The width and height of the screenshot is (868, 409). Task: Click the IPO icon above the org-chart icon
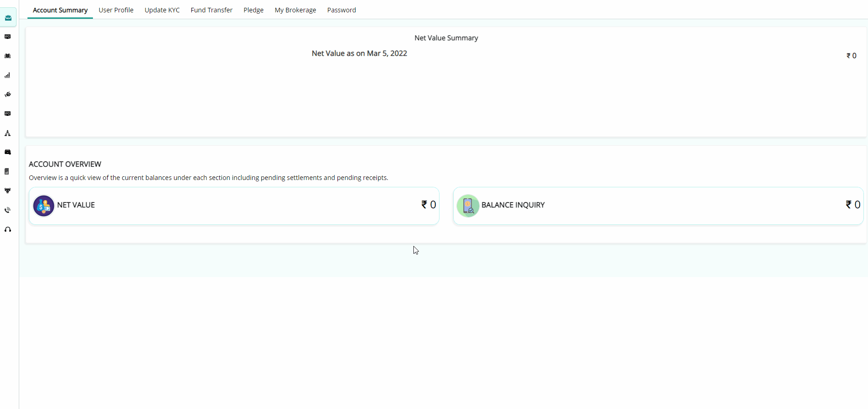click(8, 114)
